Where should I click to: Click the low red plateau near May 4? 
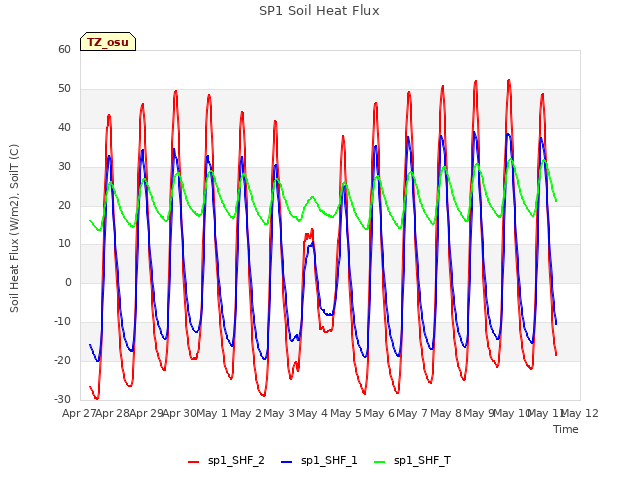tap(327, 330)
